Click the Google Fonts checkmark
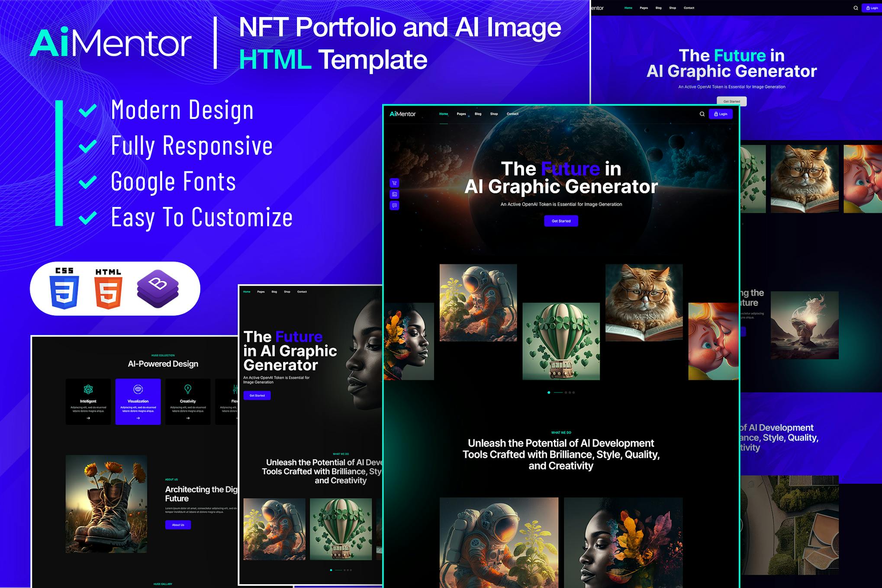Image resolution: width=882 pixels, height=588 pixels. (88, 182)
